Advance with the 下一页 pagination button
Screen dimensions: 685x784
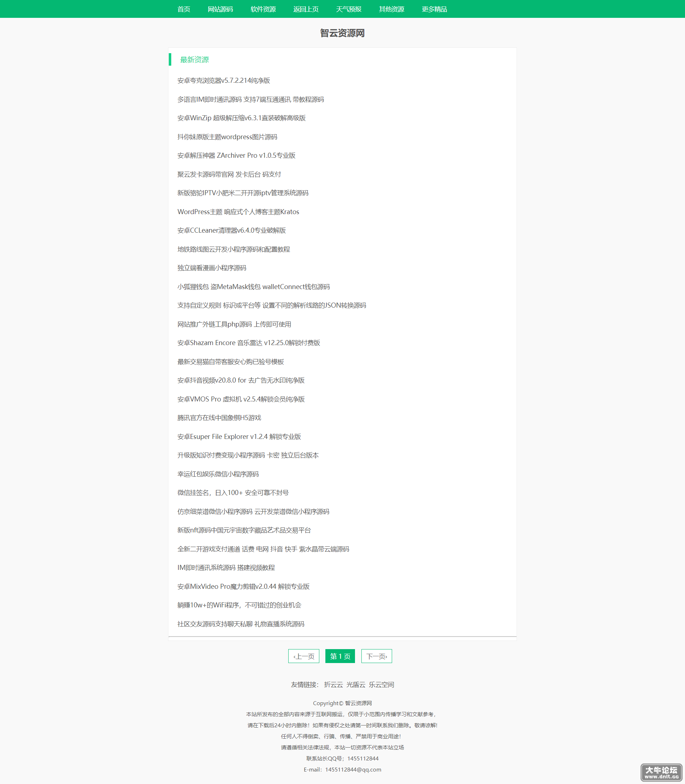pyautogui.click(x=376, y=656)
